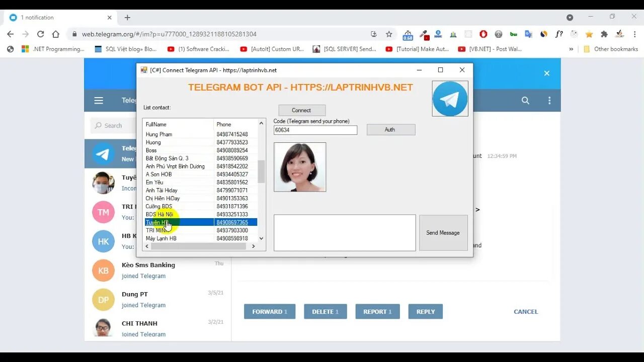Open the SQL SERVER Send bookmark
The height and width of the screenshot is (362, 644).
pos(345,49)
